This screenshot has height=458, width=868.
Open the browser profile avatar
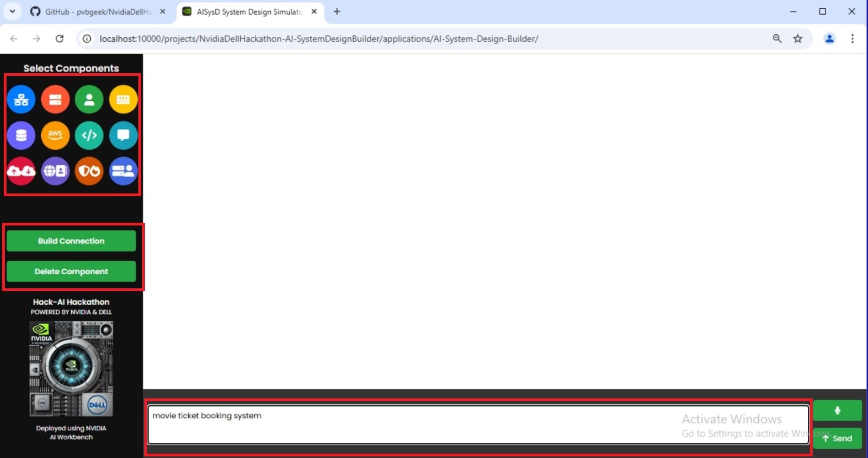tap(829, 38)
